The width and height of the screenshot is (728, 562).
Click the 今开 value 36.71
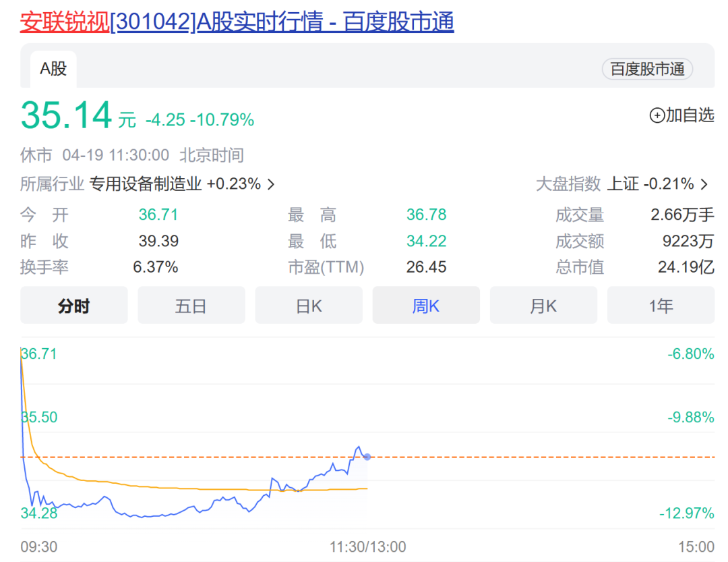click(158, 215)
